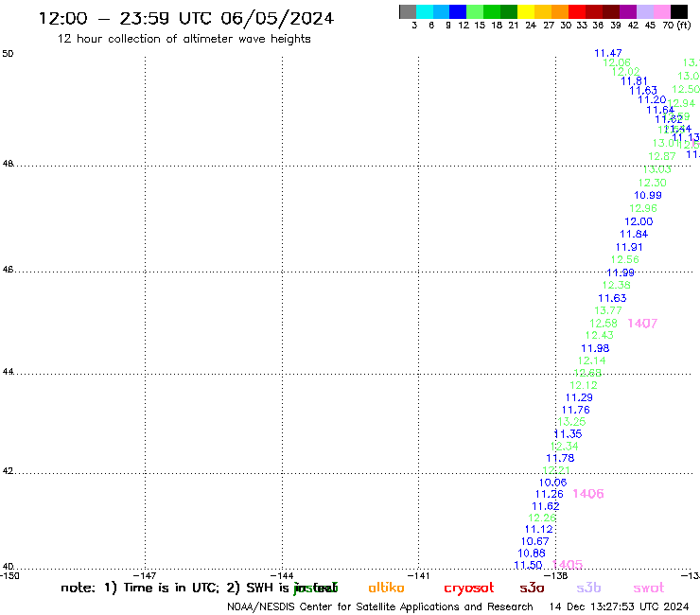Click the pink pass number '1406'
This screenshot has height=615, width=700.
[x=588, y=494]
